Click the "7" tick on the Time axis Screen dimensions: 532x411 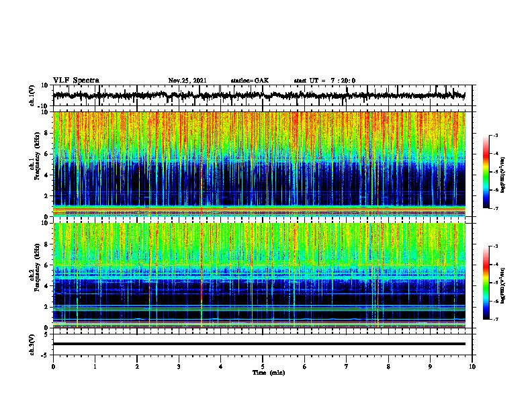347,367
